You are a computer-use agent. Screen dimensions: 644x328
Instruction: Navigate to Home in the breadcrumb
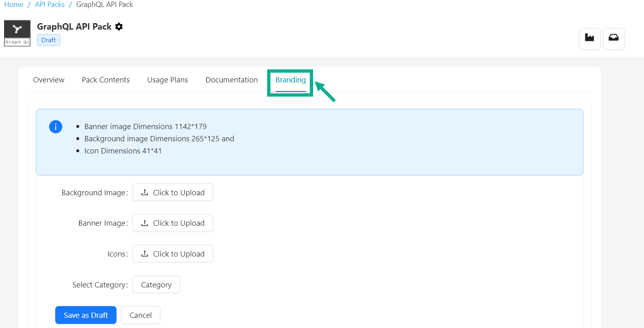click(13, 4)
